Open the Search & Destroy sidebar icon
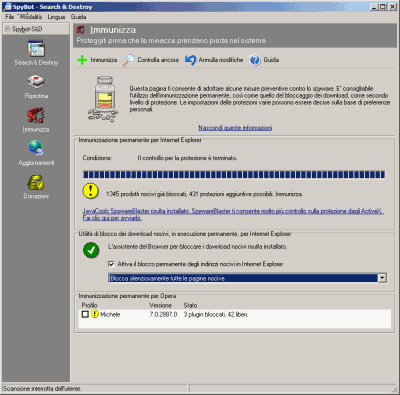Screen dimensions: 400x395 [36, 48]
